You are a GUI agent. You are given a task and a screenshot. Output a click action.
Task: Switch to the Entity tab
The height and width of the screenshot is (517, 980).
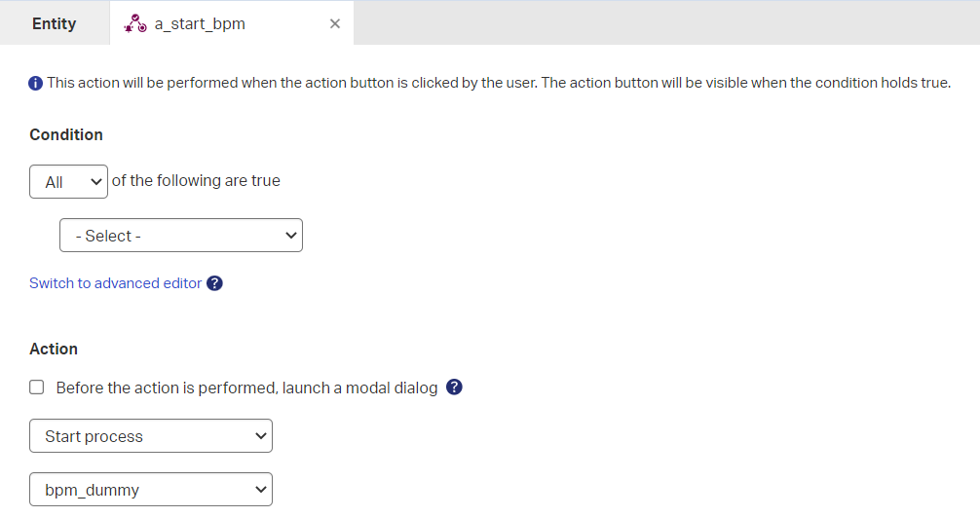tap(54, 23)
